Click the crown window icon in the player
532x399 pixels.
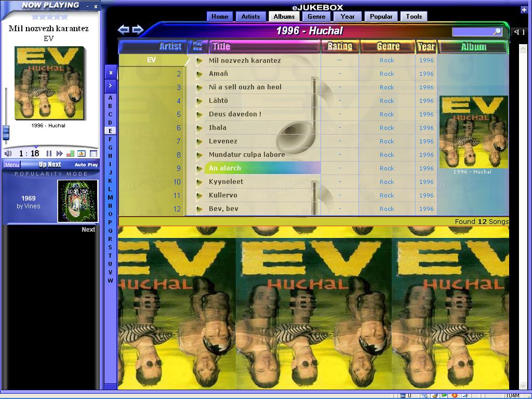82,153
